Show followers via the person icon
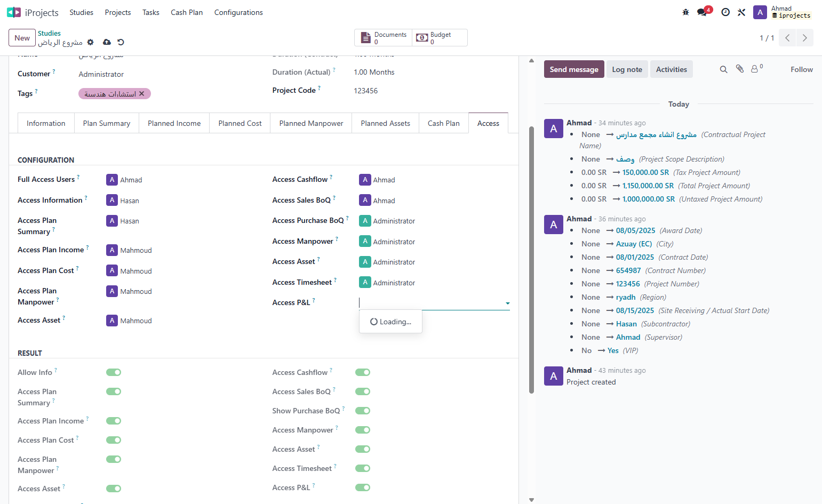Screen dimensions: 822x504 point(756,69)
